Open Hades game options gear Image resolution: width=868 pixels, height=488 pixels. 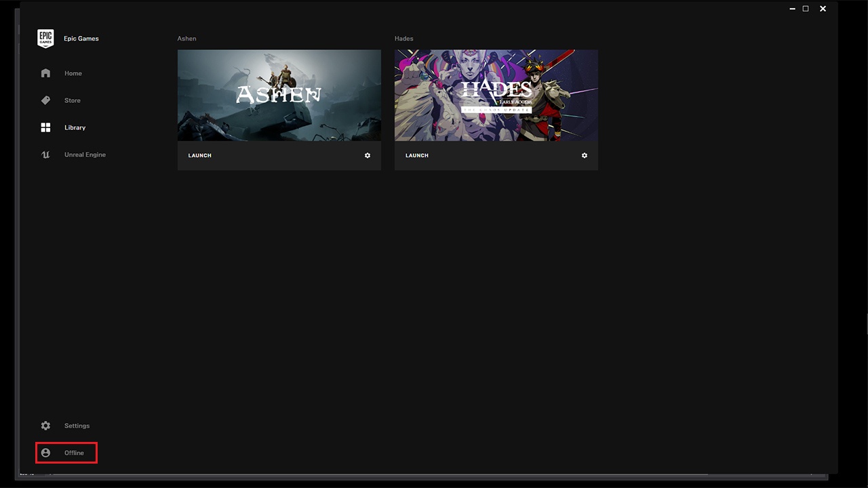pyautogui.click(x=585, y=155)
